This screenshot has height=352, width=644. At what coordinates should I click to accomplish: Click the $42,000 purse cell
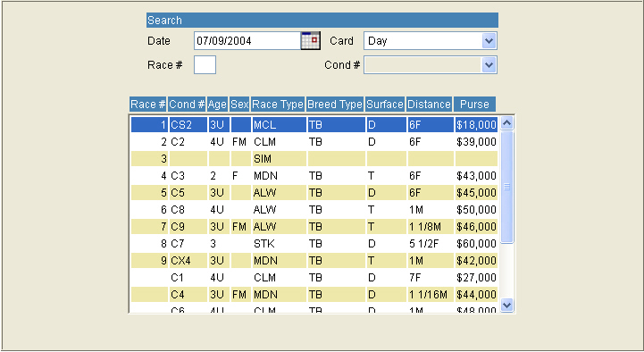pos(476,260)
